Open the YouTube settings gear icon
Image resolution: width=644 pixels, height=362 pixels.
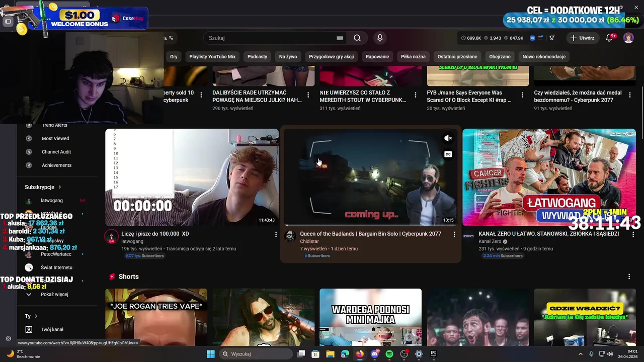8,338
